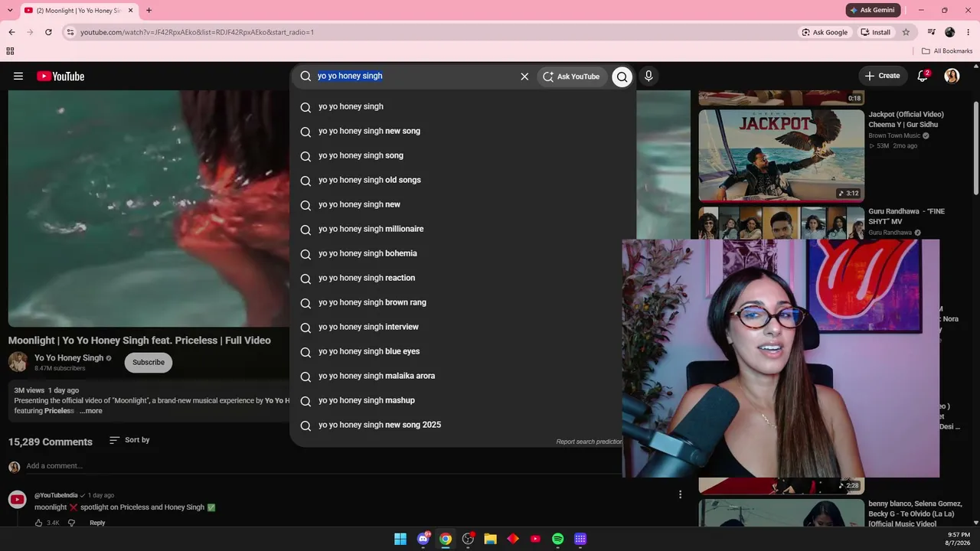Viewport: 980px width, 551px height.
Task: Open benny blanco "Te Olvido" video title
Action: pos(915,514)
